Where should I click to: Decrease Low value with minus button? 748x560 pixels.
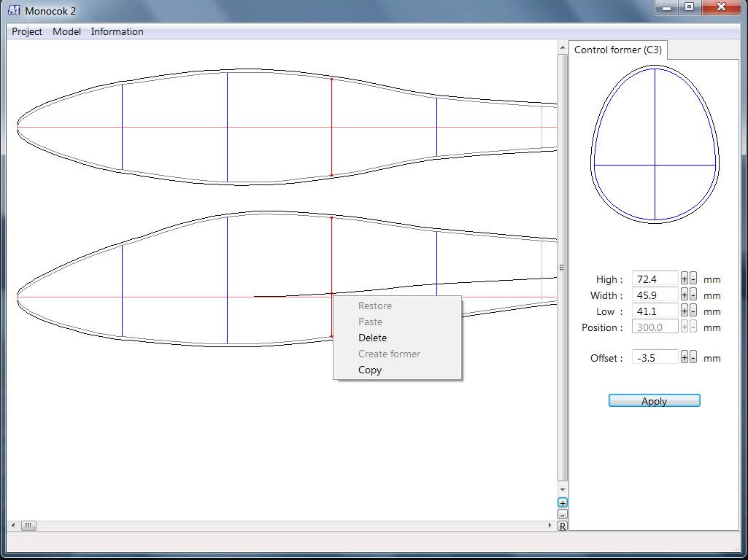(x=693, y=311)
